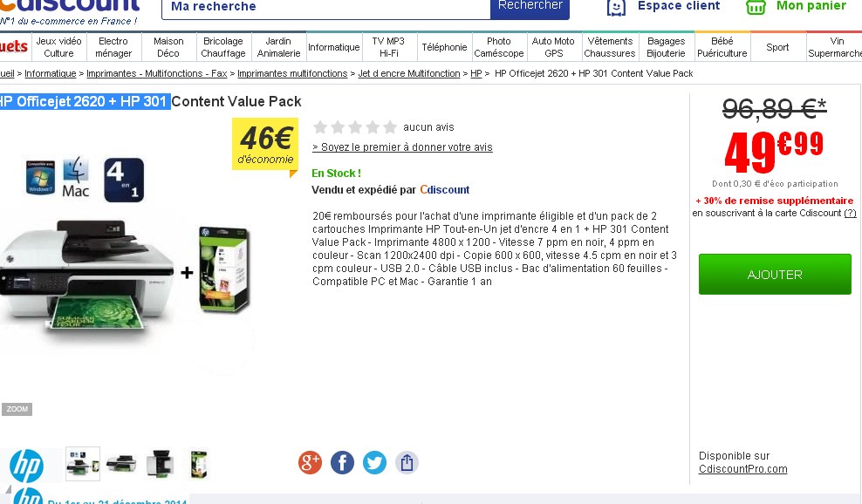Open the Espace client account icon
Screen dimensions: 862x504
[x=616, y=7]
